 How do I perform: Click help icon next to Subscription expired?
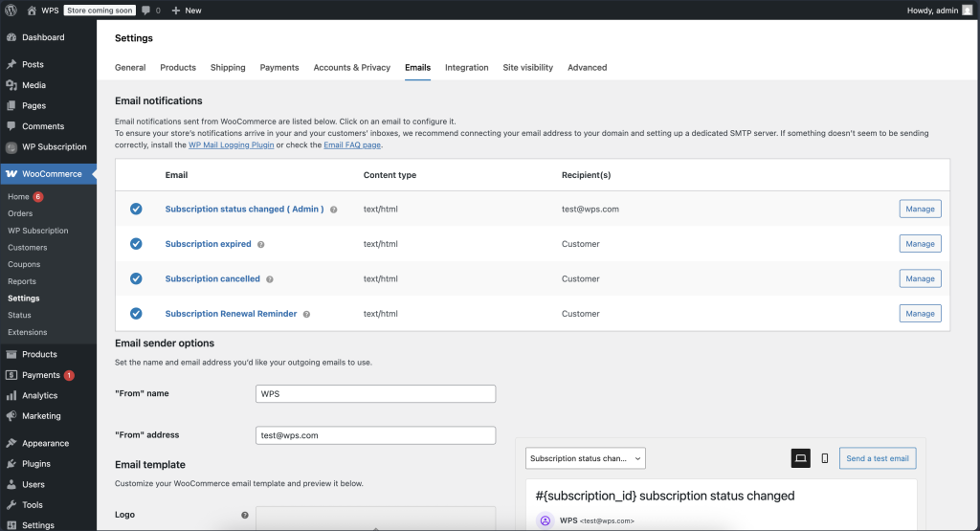pos(261,244)
